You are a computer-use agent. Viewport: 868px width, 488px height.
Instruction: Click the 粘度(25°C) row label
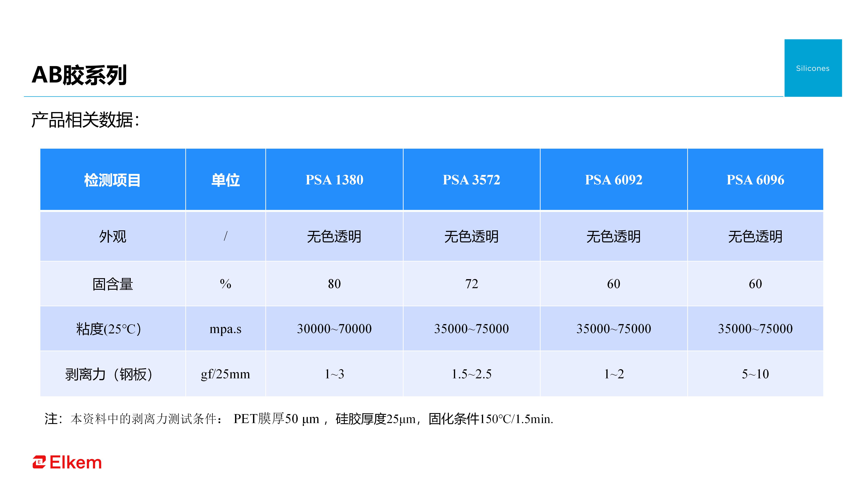109,329
